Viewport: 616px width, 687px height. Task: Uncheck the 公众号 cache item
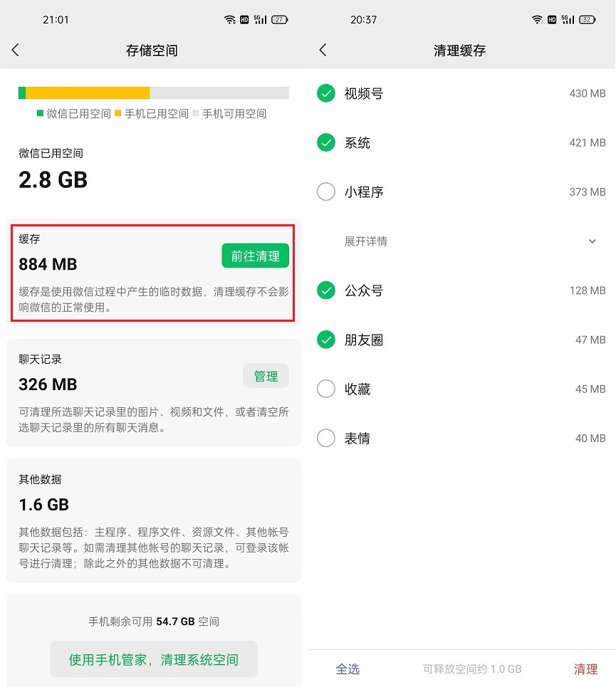point(326,290)
